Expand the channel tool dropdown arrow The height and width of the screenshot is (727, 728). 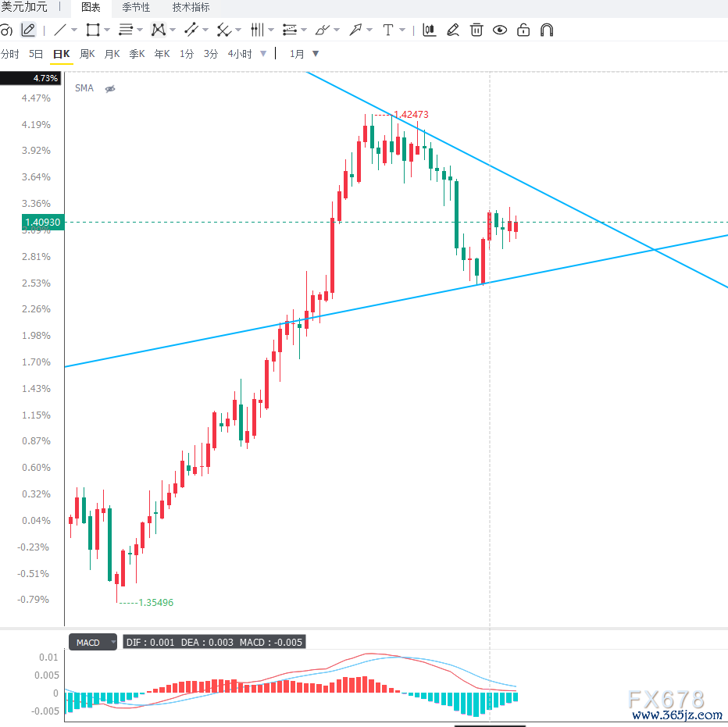point(205,30)
